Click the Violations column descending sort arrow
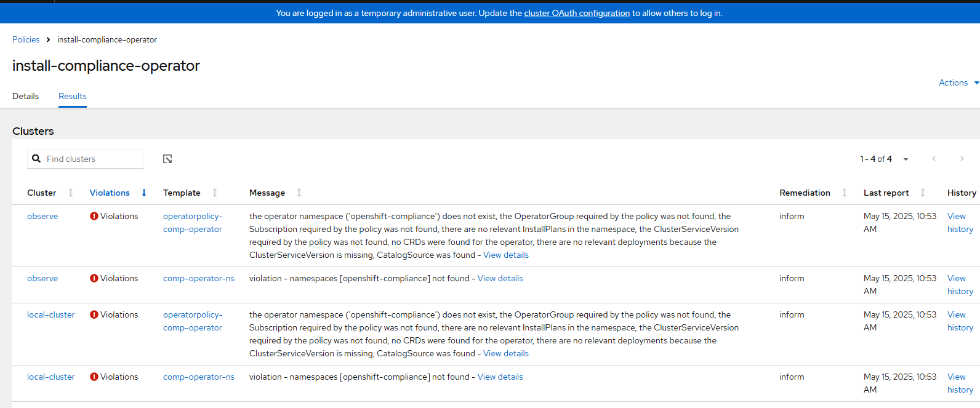Image resolution: width=980 pixels, height=408 pixels. (144, 193)
